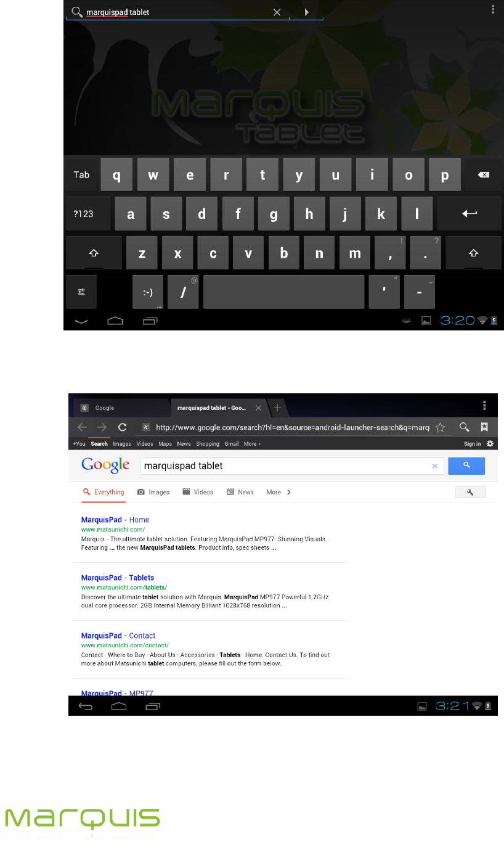Tap the go arrow beside launcher search
The image size is (504, 860).
pyautogui.click(x=306, y=12)
